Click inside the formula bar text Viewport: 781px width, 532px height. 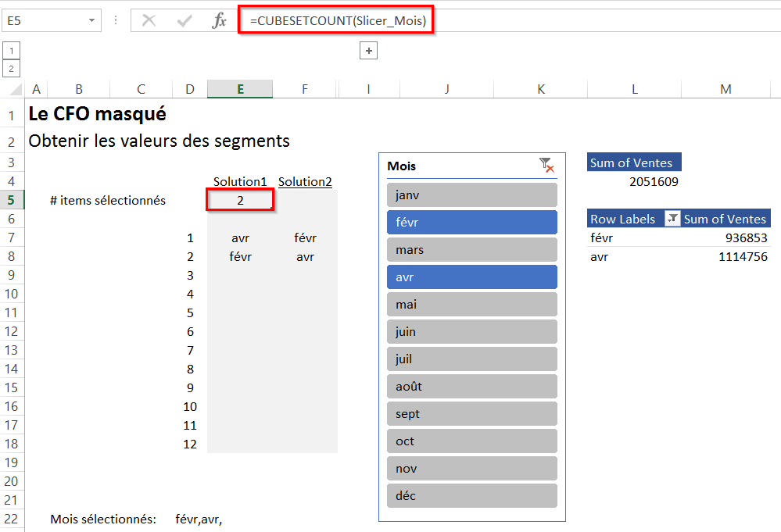click(338, 20)
